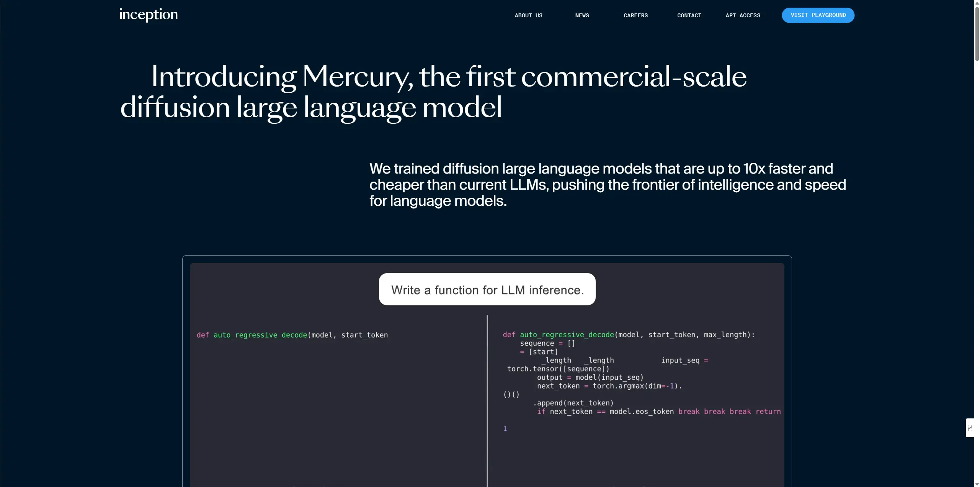
Task: Open API Access link
Action: [743, 15]
